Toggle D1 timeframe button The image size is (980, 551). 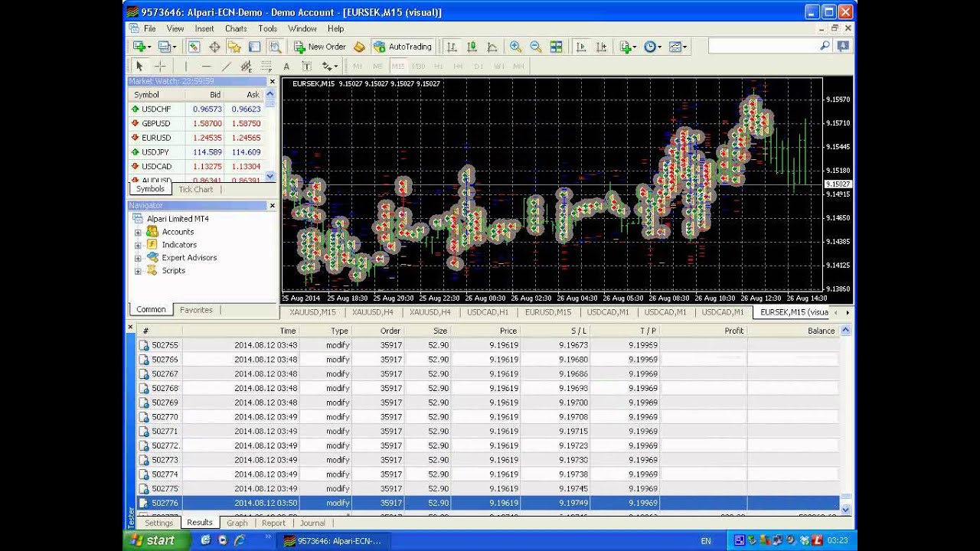coord(479,67)
